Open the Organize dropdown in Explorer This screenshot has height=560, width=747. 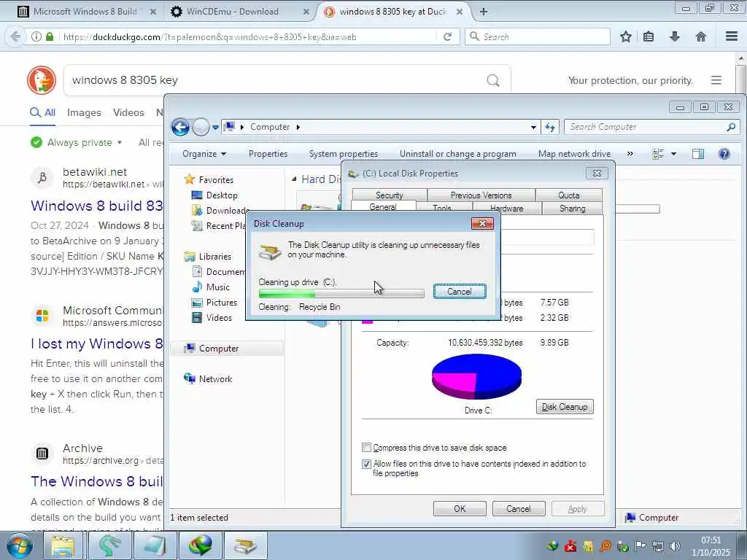pos(204,154)
